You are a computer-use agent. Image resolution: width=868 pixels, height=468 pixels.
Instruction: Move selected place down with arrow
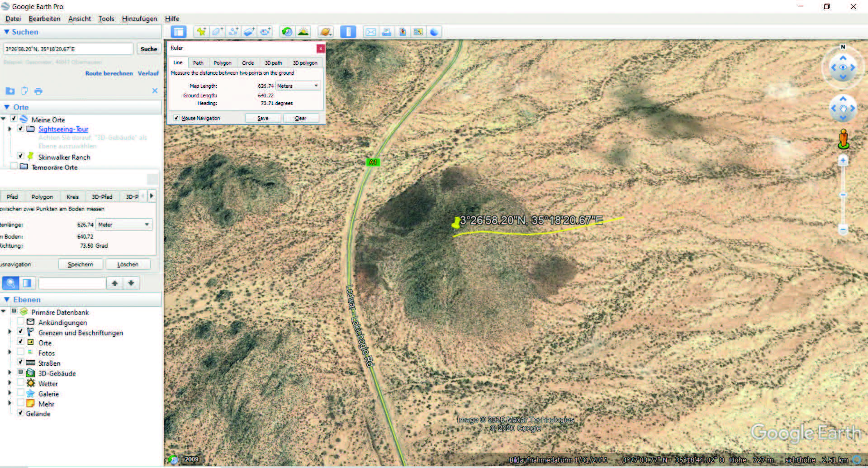pyautogui.click(x=131, y=283)
